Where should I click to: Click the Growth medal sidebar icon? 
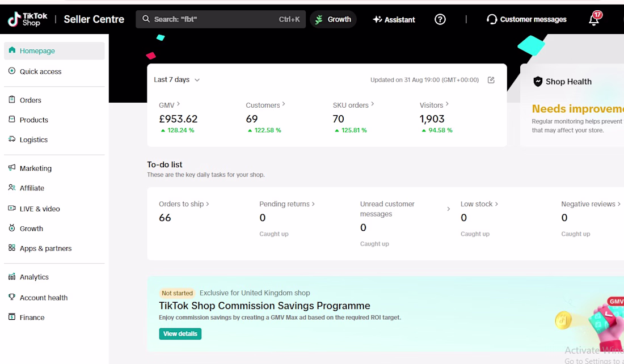(12, 227)
